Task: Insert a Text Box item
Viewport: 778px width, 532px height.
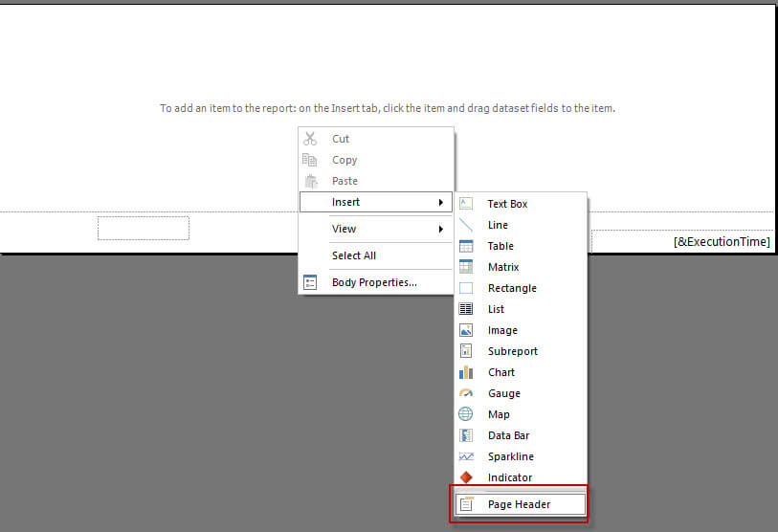Action: pos(521,204)
